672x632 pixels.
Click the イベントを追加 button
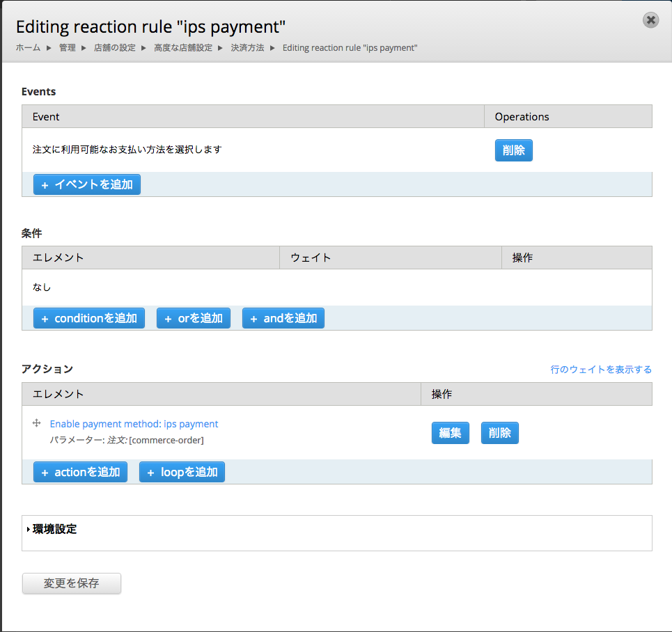pos(87,184)
